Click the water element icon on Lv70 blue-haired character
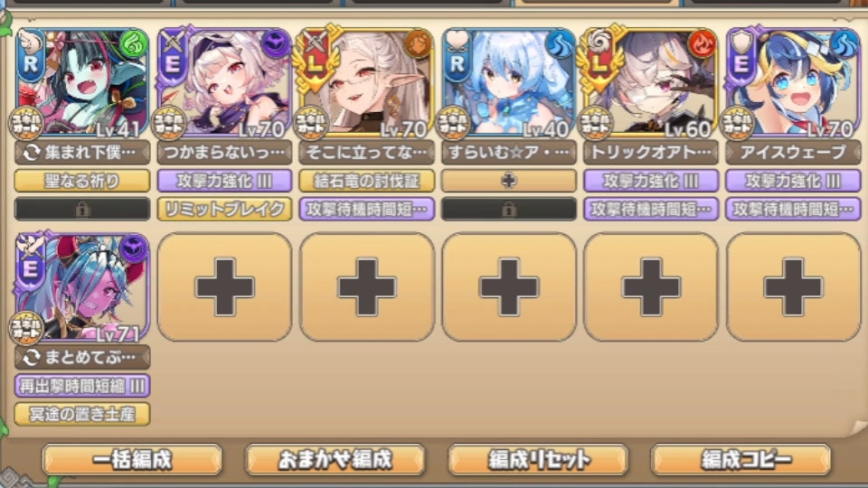Screen dimensions: 868x488 coord(844,44)
